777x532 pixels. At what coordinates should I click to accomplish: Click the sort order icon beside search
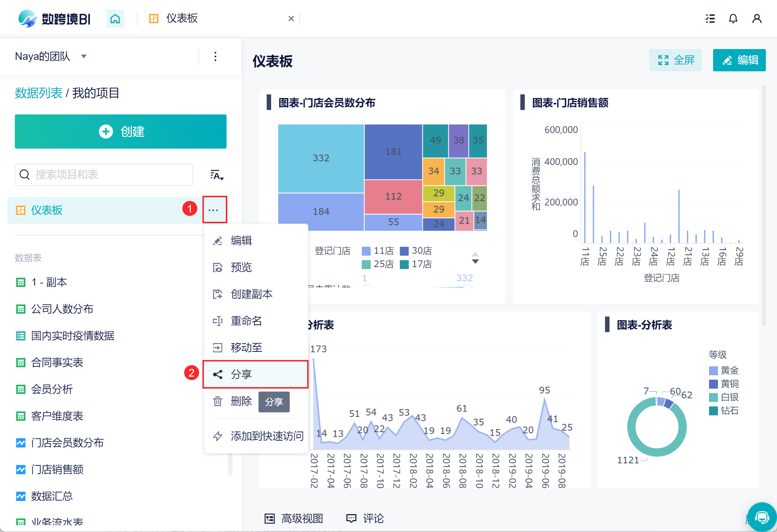click(217, 175)
